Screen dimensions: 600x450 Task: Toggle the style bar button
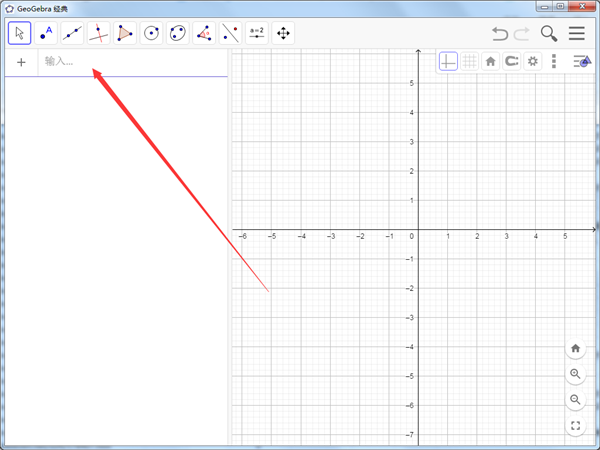582,61
